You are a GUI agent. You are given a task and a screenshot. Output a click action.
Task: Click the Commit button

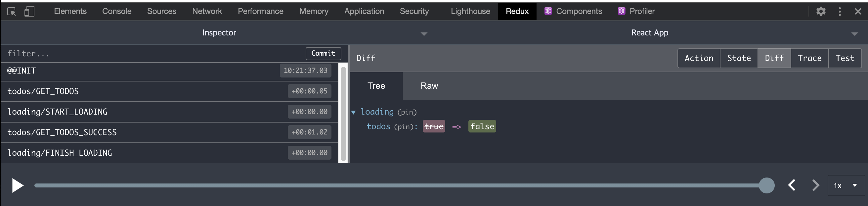coord(323,53)
